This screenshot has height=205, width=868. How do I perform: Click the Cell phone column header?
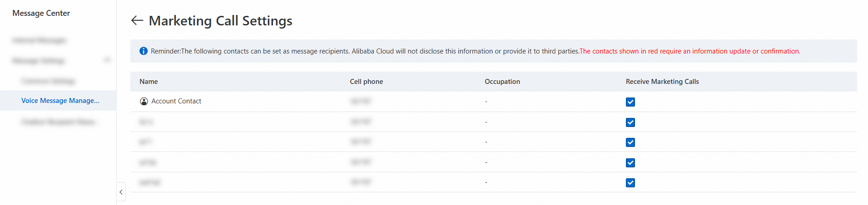tap(366, 82)
